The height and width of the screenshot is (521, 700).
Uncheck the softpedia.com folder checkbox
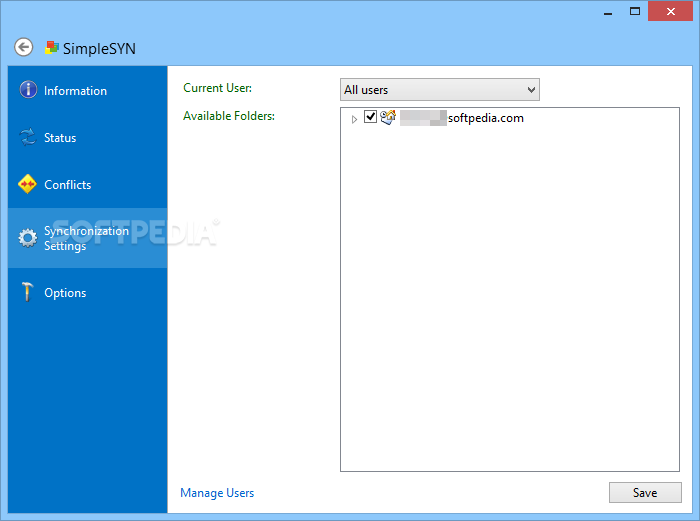pyautogui.click(x=371, y=117)
